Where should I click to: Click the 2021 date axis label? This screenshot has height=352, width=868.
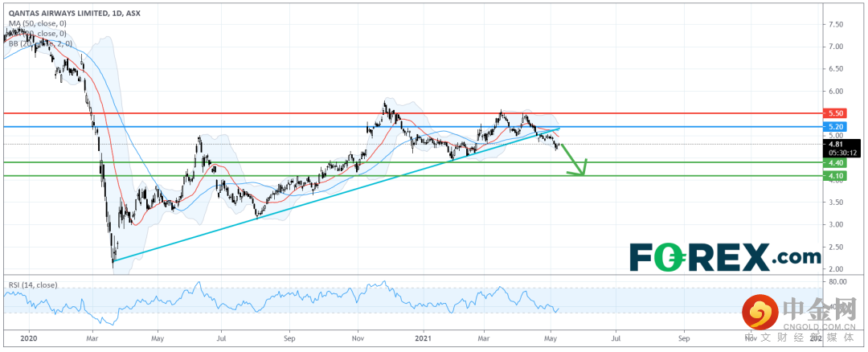[424, 337]
